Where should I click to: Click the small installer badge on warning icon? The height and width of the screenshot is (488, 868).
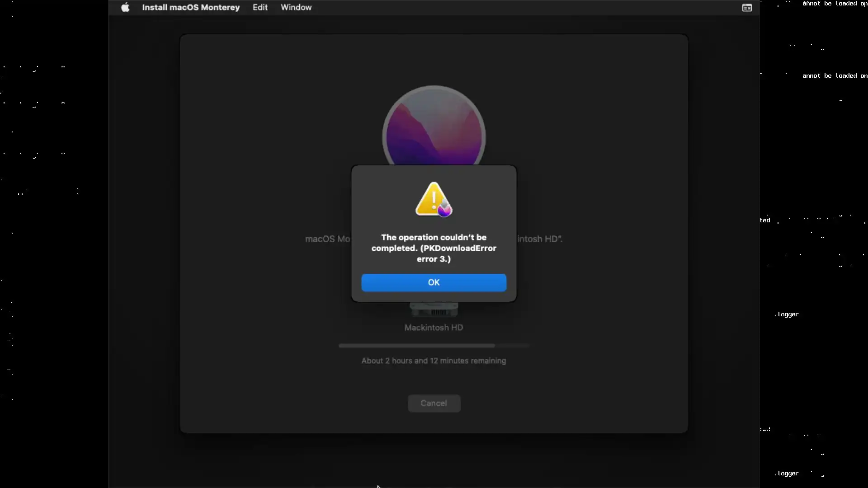(445, 210)
